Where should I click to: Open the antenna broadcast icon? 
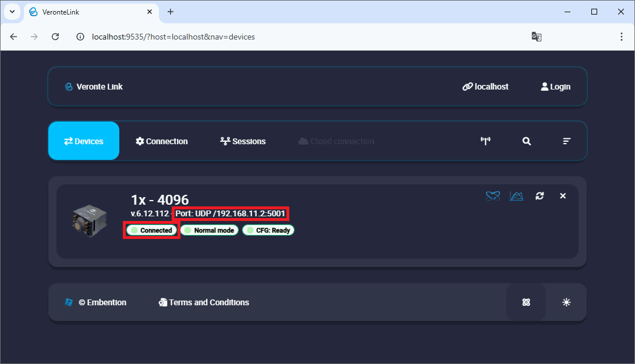pos(485,141)
